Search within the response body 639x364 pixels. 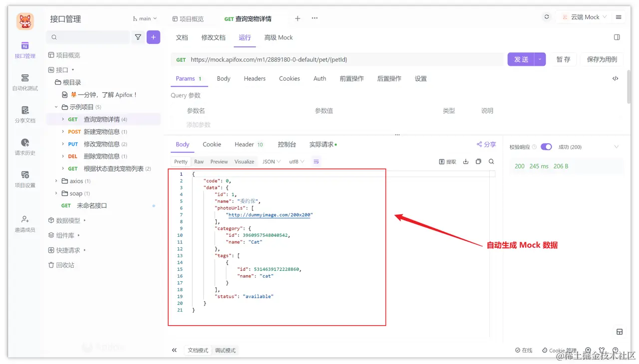click(x=491, y=162)
